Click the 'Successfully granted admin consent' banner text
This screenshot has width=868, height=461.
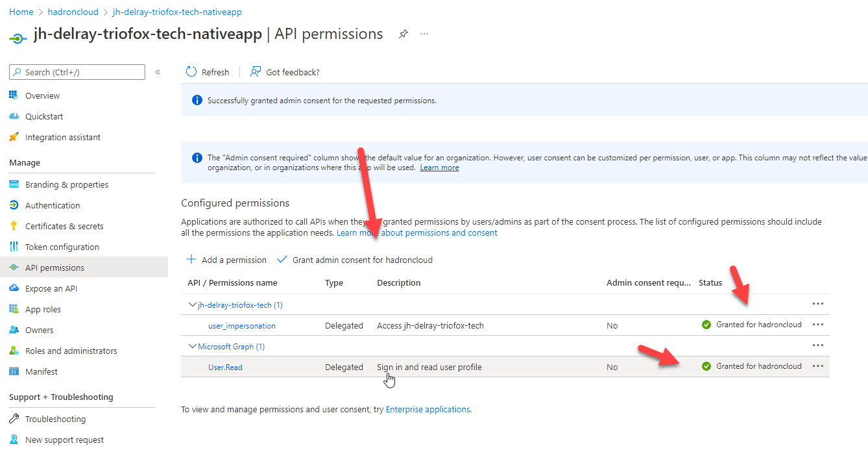(x=322, y=101)
